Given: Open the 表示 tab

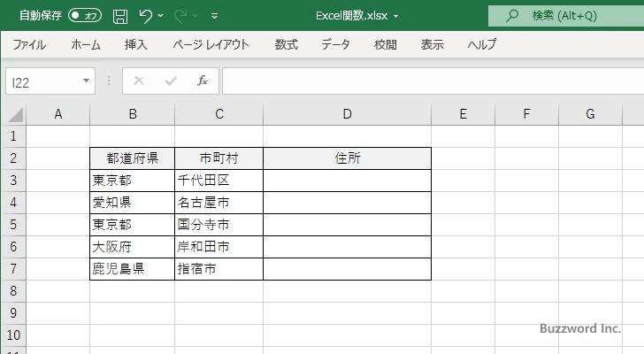Looking at the screenshot, I should tap(432, 44).
